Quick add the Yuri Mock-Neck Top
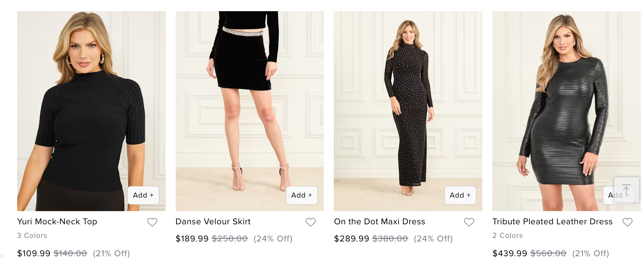This screenshot has height=261, width=644. [x=143, y=195]
